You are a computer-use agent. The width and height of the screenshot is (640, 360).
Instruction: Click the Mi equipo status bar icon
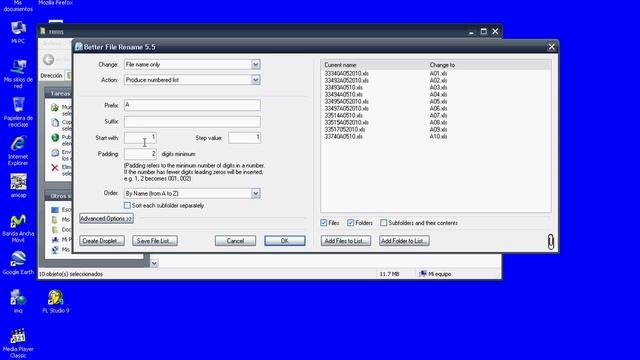click(x=423, y=273)
